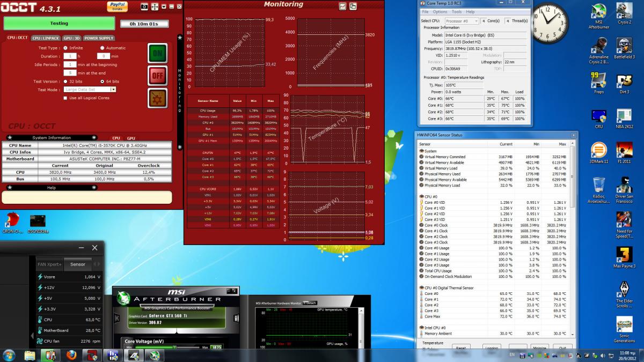Click the Duration minutes input field
644x362 pixels.
tap(103, 56)
